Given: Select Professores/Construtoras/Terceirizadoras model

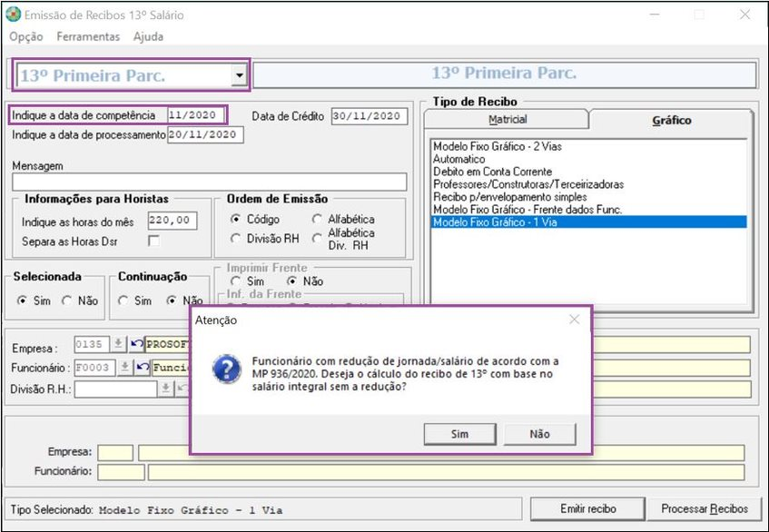Looking at the screenshot, I should click(528, 184).
